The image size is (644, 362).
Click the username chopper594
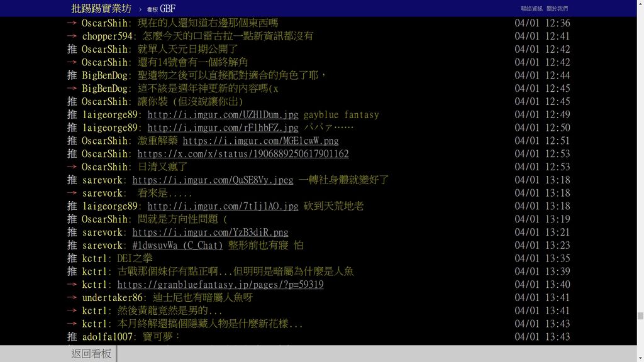pyautogui.click(x=107, y=36)
